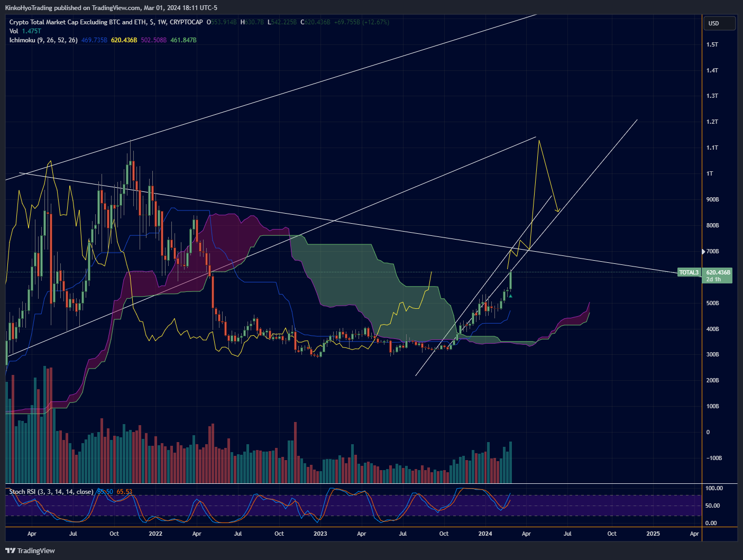Click the KinkoHyoTrading published header text
The height and width of the screenshot is (560, 743).
coord(111,7)
